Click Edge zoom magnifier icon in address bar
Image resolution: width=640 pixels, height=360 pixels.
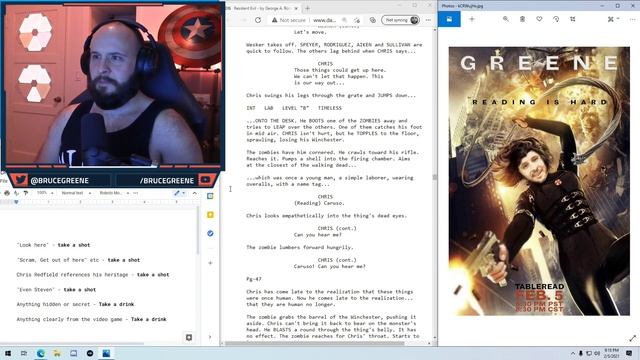tap(344, 20)
